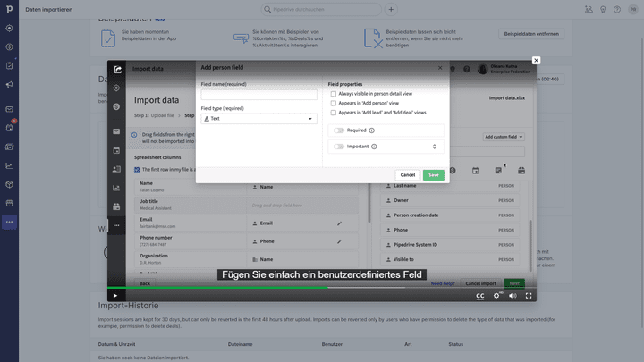
Task: Mute the video volume speaker icon
Action: pos(513,296)
